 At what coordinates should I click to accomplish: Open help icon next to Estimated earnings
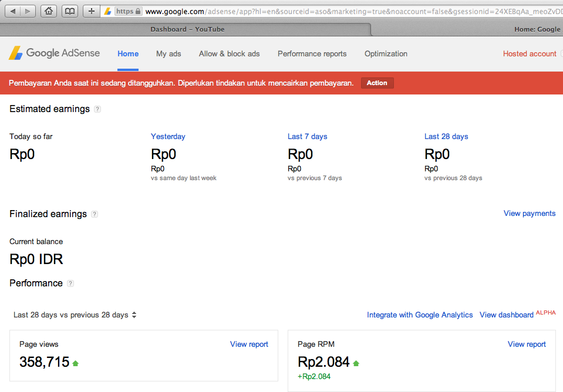click(97, 109)
